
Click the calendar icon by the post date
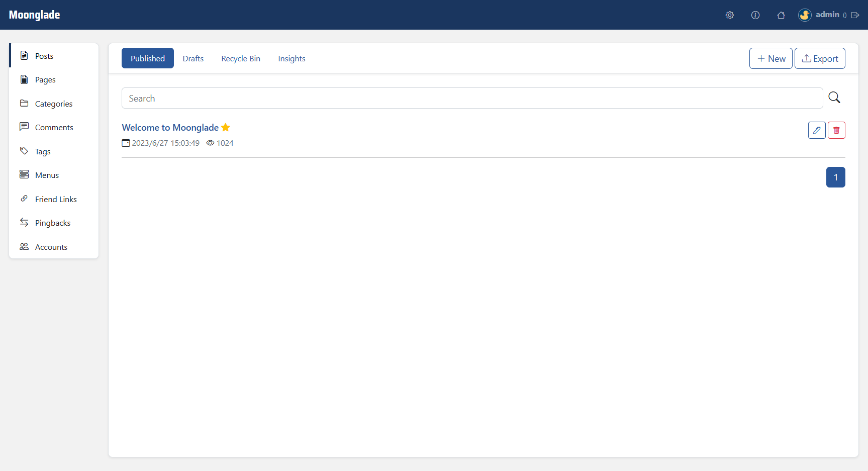[126, 143]
